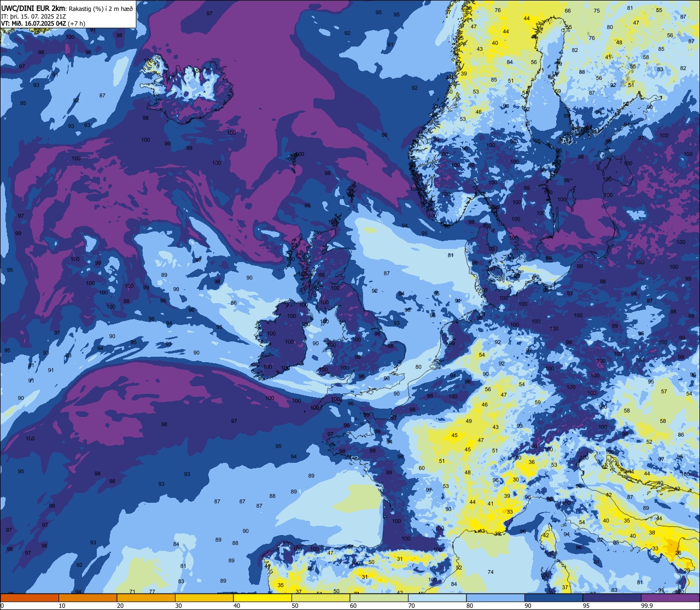Click the 70–80% pale blue legend swatch

pyautogui.click(x=437, y=597)
